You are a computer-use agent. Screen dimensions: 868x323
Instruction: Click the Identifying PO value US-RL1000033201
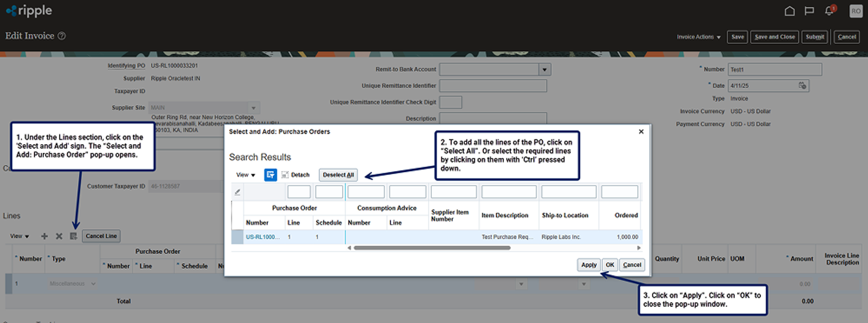click(x=174, y=66)
